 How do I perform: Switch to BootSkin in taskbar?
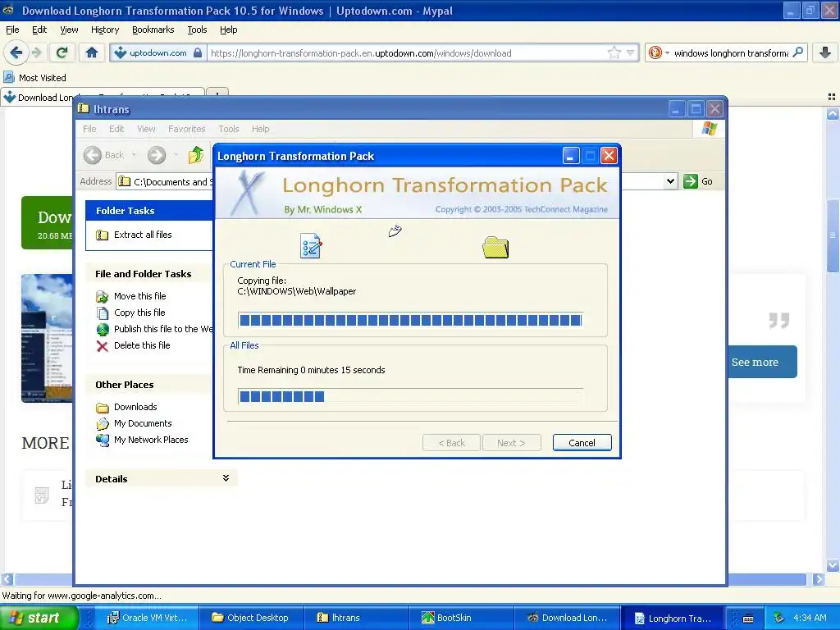pyautogui.click(x=462, y=619)
